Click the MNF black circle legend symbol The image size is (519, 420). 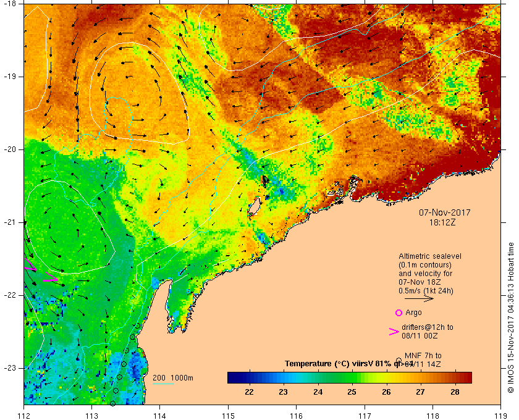[x=399, y=361]
